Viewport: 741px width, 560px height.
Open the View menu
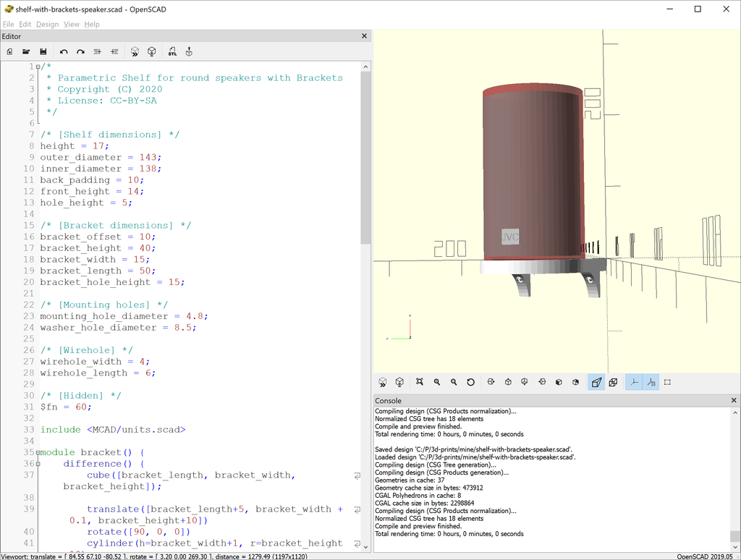(71, 24)
